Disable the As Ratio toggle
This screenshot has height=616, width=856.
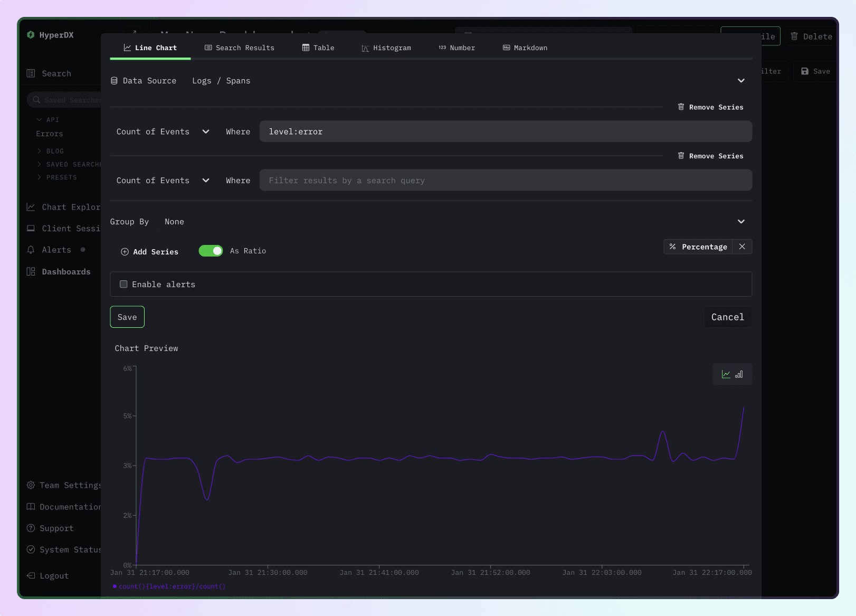[211, 251]
